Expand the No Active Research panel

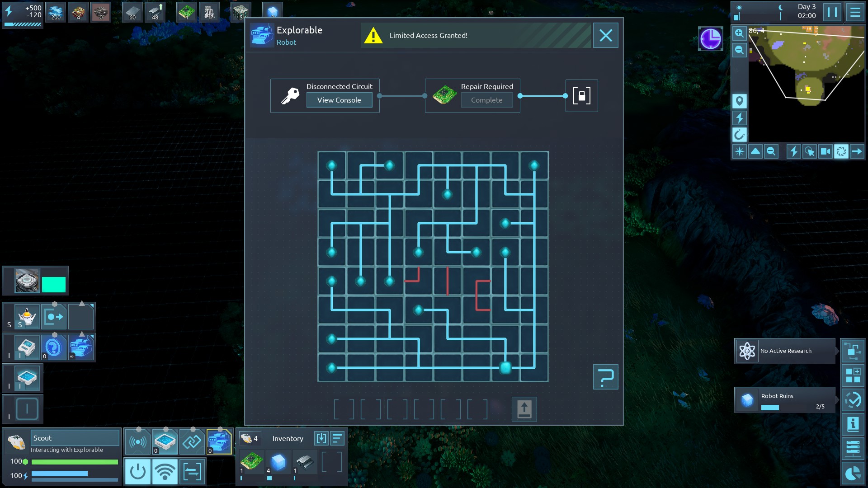pos(785,351)
